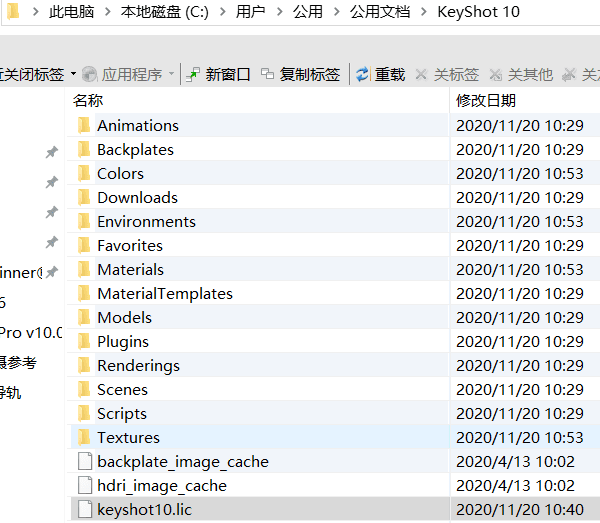Expand breadcrumb chevron after 本地磁盘 (C:)
Image resolution: width=600 pixels, height=523 pixels.
tap(222, 13)
